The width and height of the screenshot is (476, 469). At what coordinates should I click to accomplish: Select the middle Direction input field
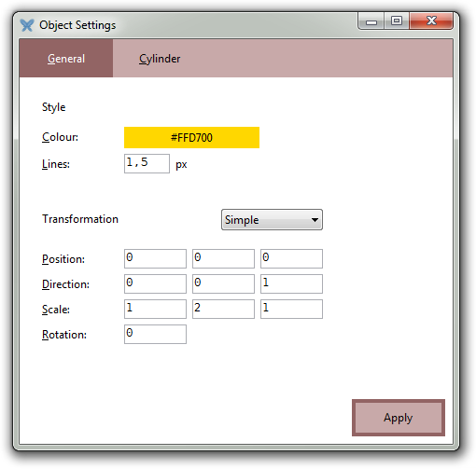pyautogui.click(x=223, y=283)
